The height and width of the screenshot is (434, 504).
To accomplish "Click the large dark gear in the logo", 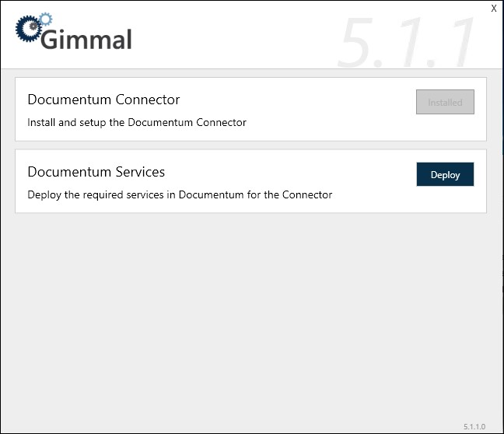I will tap(28, 30).
